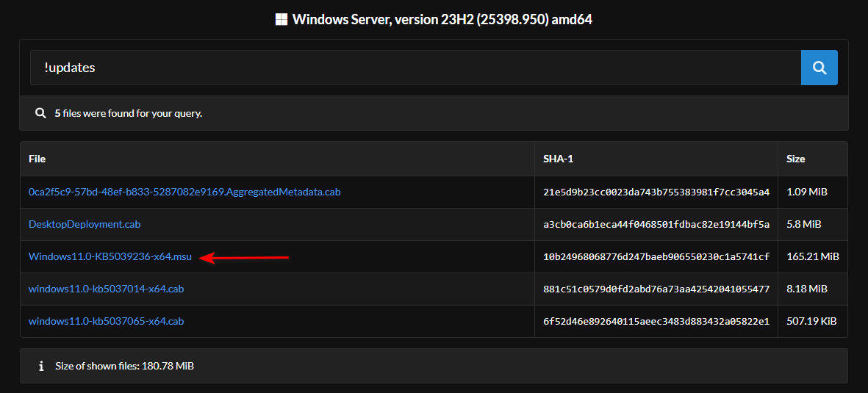
Task: Select SHA-1 hash starting with 10b24968068
Action: [x=656, y=257]
